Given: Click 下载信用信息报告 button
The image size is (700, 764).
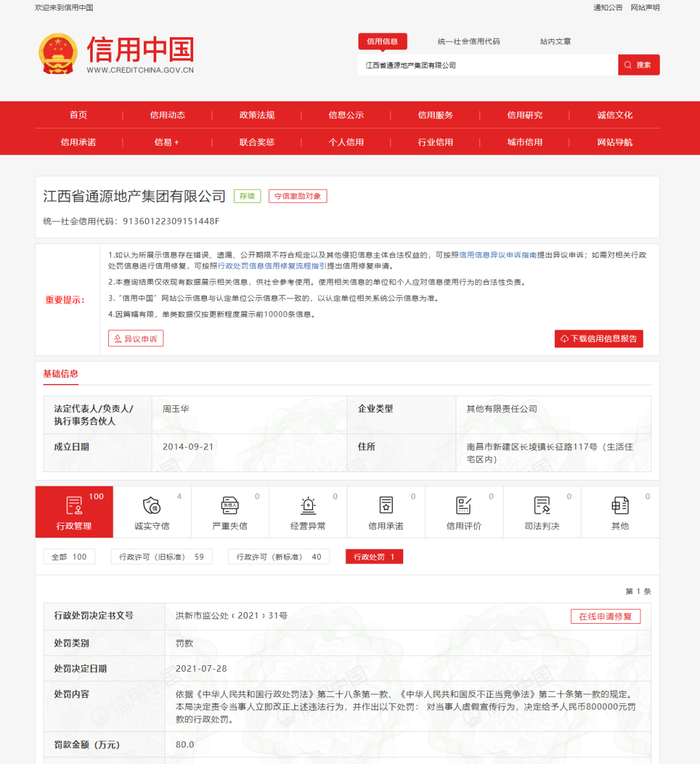Looking at the screenshot, I should pyautogui.click(x=599, y=339).
